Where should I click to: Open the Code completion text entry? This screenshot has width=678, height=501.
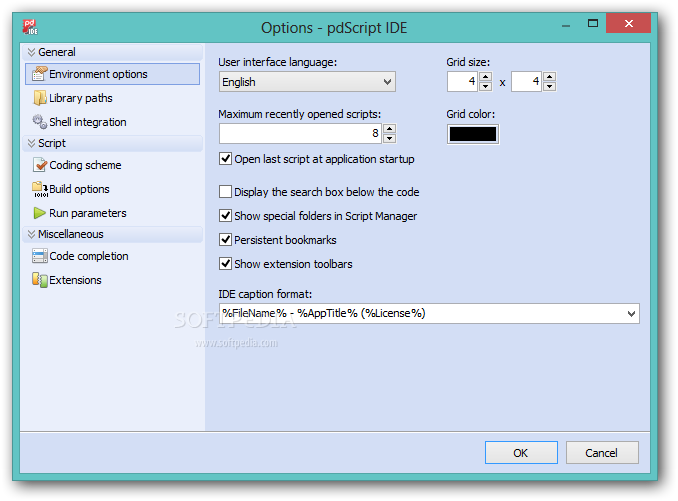point(89,256)
